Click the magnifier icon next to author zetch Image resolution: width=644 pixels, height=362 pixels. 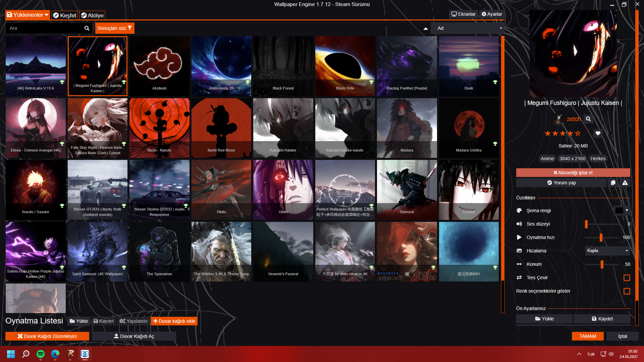pyautogui.click(x=588, y=119)
